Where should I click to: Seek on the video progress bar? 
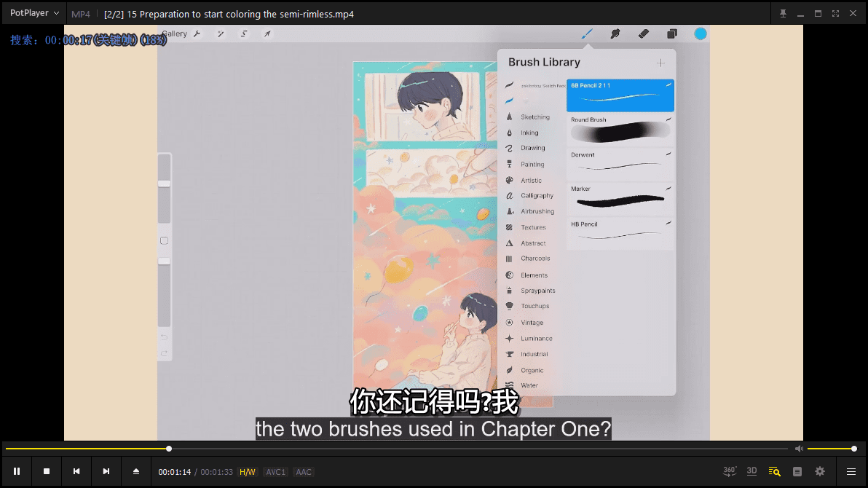(x=396, y=449)
